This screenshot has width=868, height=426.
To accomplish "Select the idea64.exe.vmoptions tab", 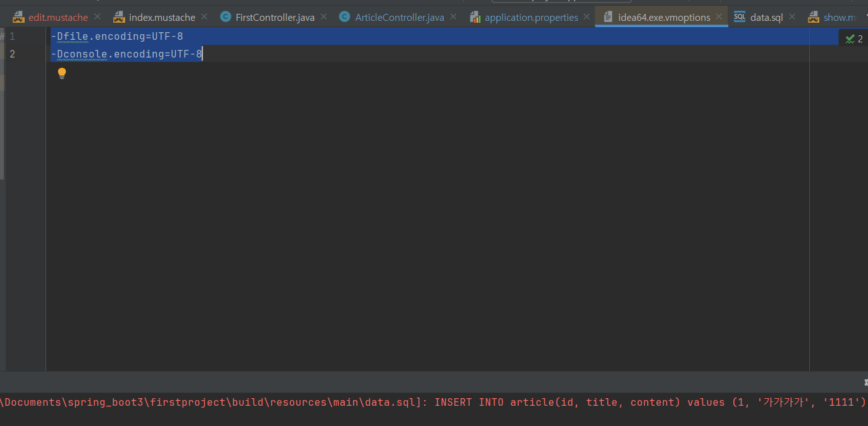I will (664, 17).
